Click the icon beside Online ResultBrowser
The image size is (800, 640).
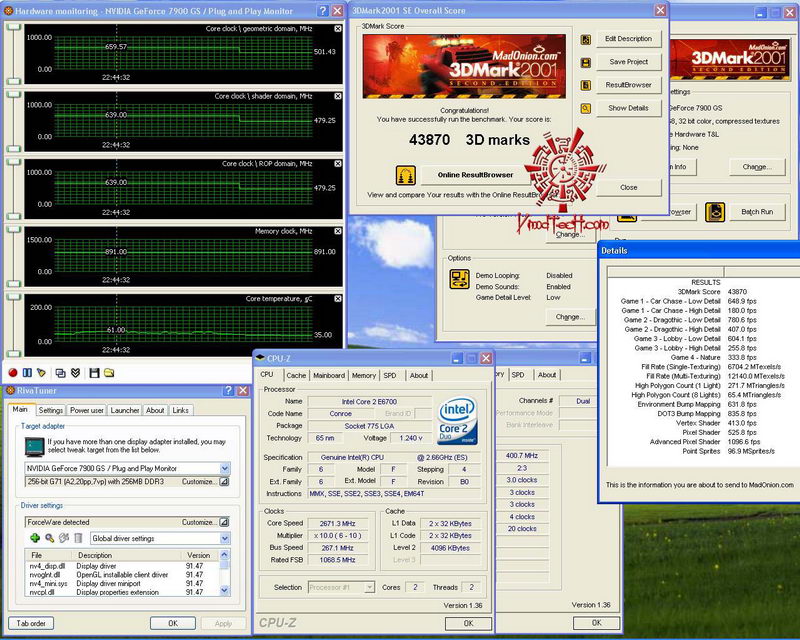tap(406, 175)
